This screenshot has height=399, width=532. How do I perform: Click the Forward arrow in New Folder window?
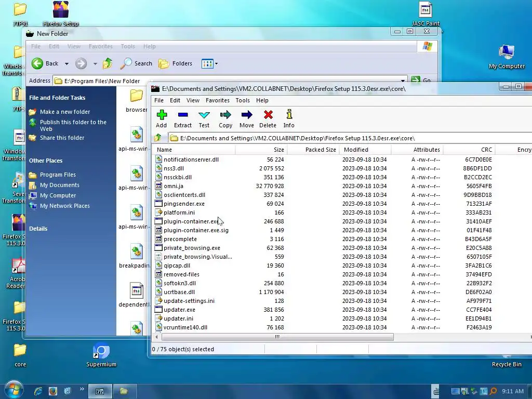pos(81,63)
